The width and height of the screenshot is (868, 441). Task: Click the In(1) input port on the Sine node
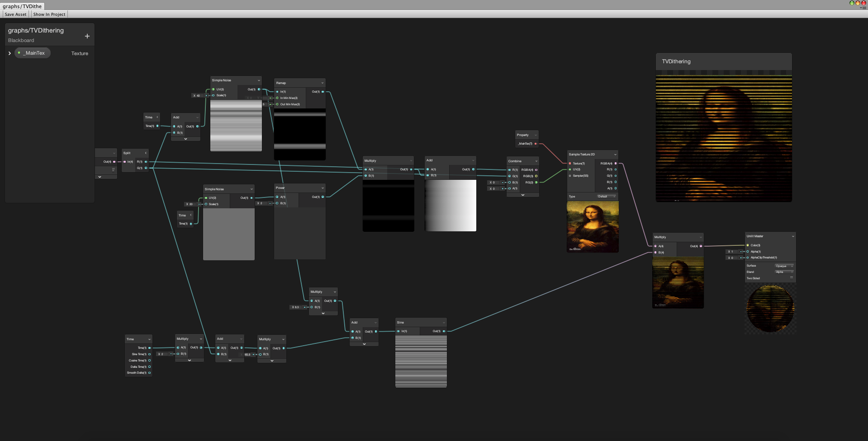[398, 331]
